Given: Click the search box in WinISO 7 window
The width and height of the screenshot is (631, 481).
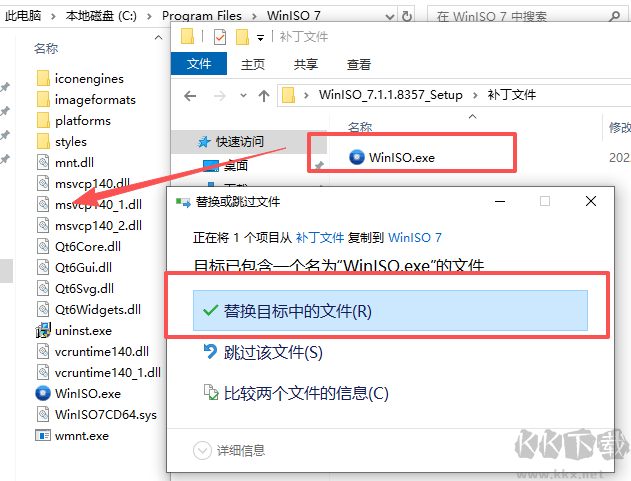Looking at the screenshot, I should click(528, 16).
